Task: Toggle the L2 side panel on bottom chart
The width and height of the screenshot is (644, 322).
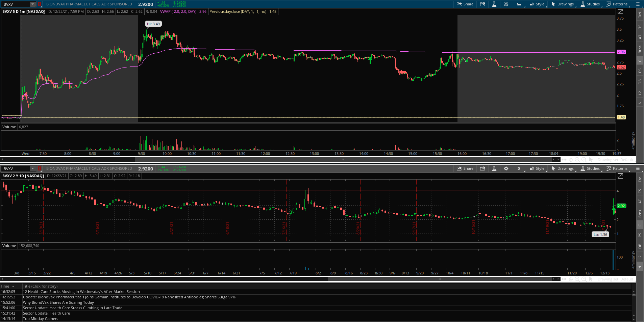Action: pyautogui.click(x=640, y=258)
